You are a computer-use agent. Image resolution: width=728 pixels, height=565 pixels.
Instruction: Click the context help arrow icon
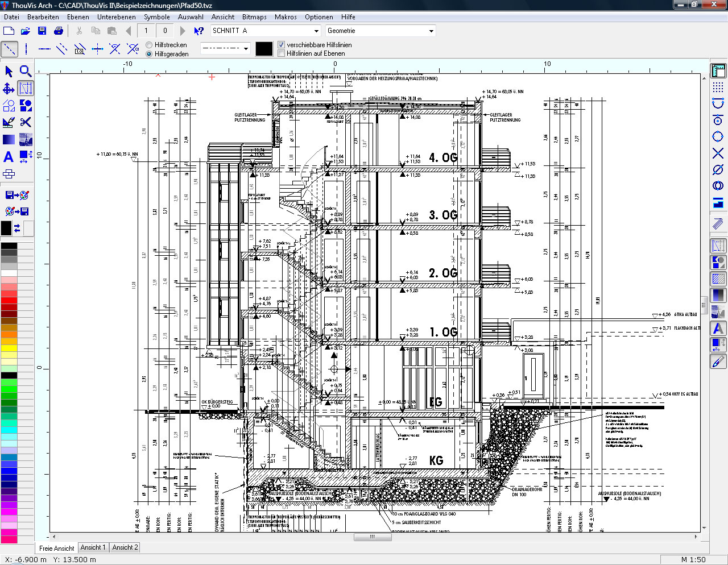pyautogui.click(x=198, y=31)
